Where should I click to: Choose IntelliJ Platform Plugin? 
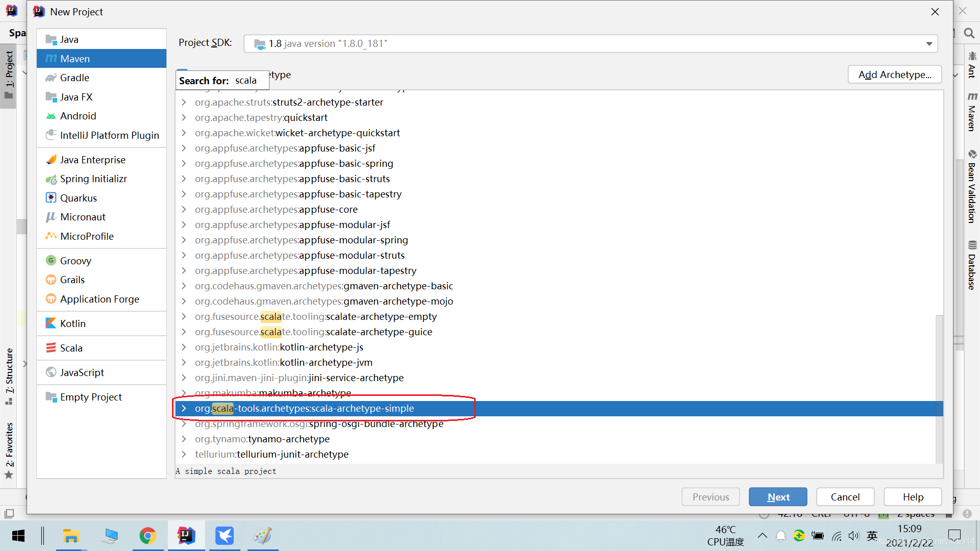pyautogui.click(x=102, y=135)
